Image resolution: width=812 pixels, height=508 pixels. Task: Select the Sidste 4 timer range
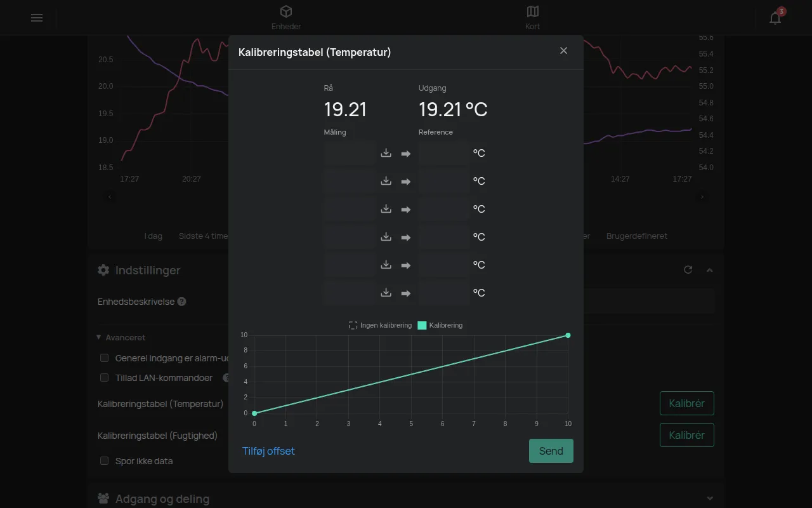[x=203, y=236]
